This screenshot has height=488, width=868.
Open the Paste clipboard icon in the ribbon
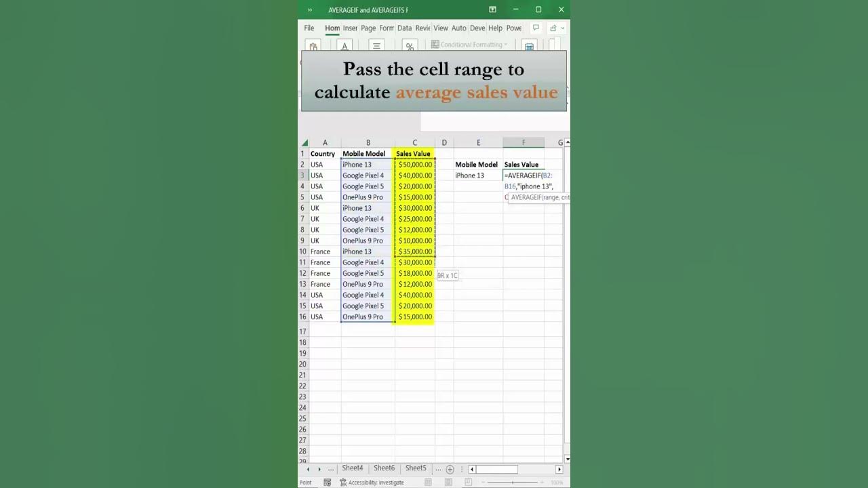pos(313,45)
